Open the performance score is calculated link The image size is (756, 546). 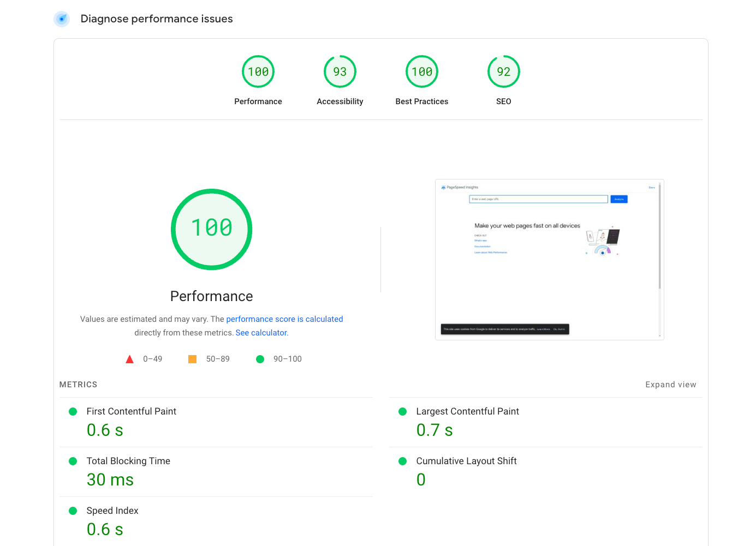[284, 319]
